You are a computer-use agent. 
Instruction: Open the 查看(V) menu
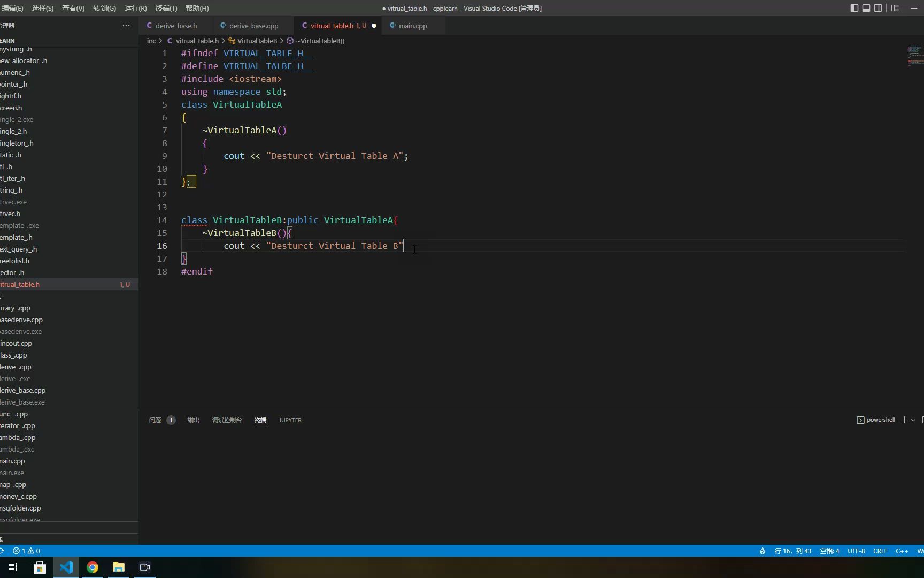point(73,8)
